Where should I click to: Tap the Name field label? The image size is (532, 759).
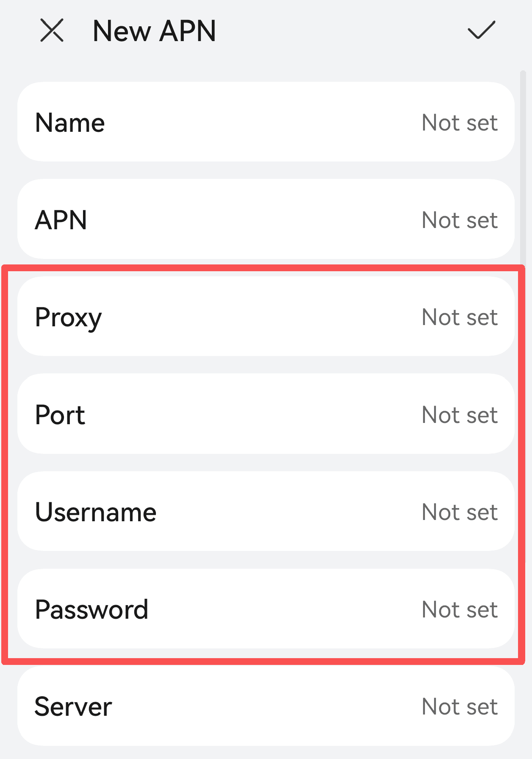tap(70, 123)
